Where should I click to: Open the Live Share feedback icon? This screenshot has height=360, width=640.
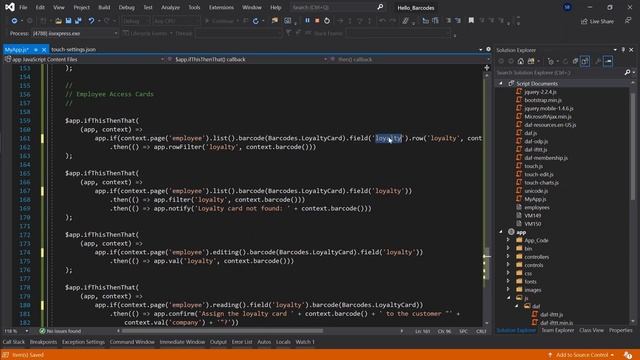[628, 21]
